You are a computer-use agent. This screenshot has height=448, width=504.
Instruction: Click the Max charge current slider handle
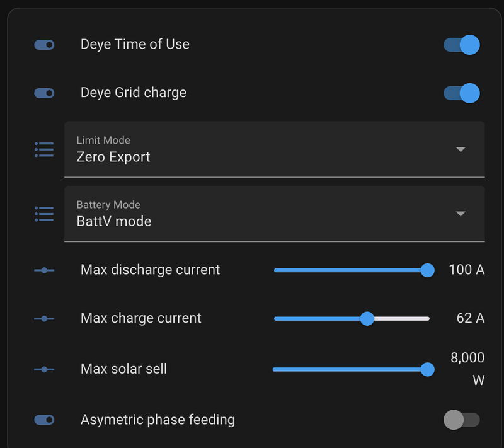click(x=367, y=319)
